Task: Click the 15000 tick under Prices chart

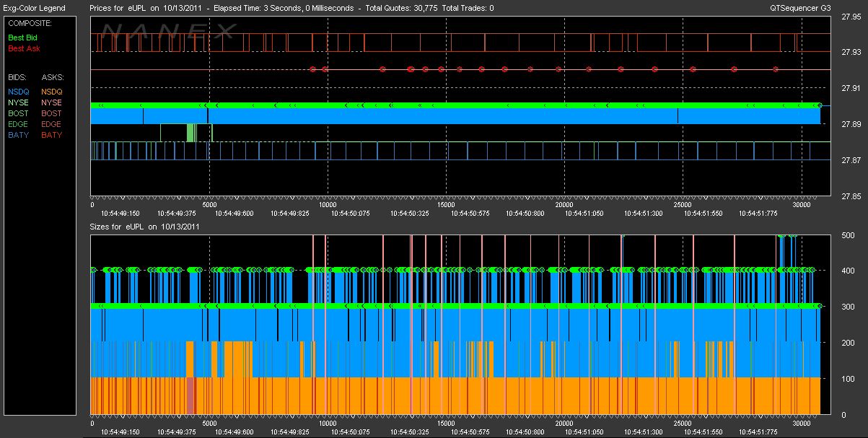Action: click(446, 205)
